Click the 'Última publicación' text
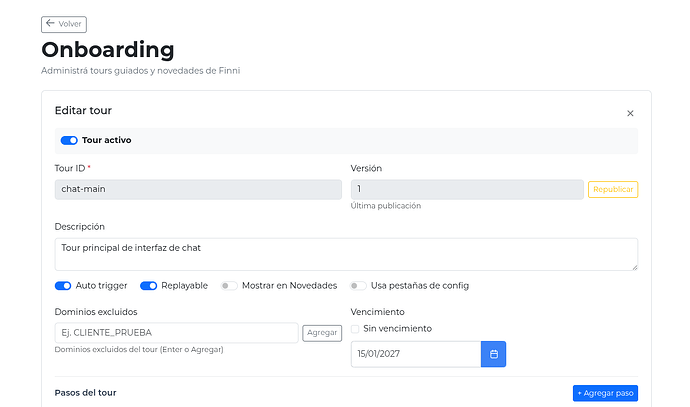The width and height of the screenshot is (690, 407). 385,206
